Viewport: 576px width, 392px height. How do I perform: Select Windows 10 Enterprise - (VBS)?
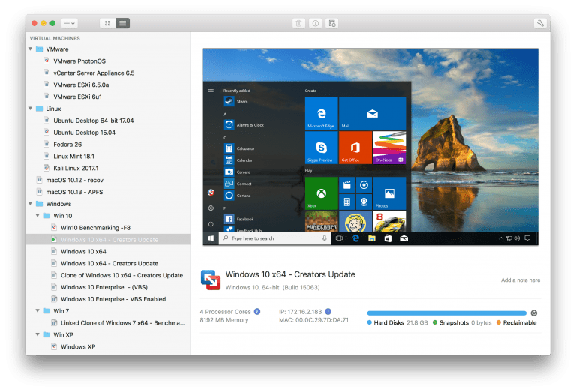point(108,287)
